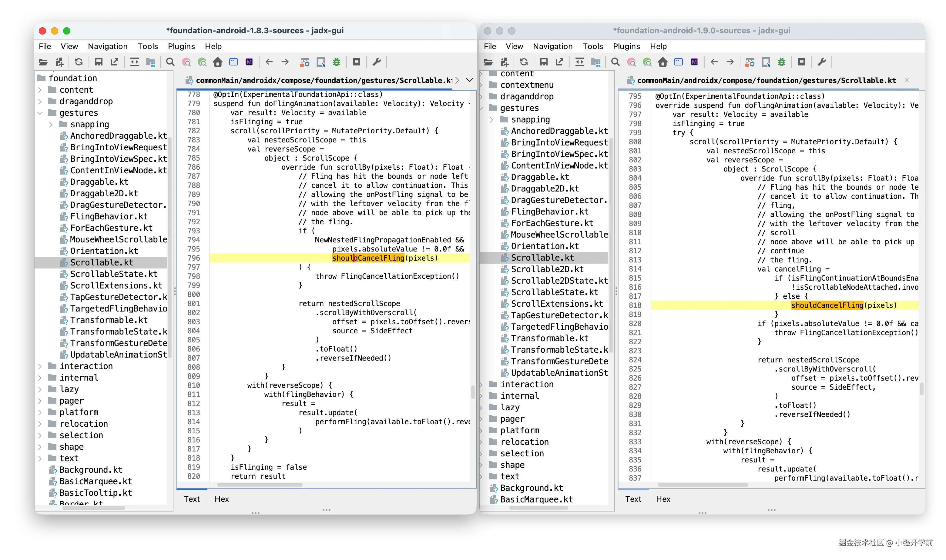Screen dimensions: 946x560
Task: Open the Plugins menu in right window
Action: coord(626,46)
